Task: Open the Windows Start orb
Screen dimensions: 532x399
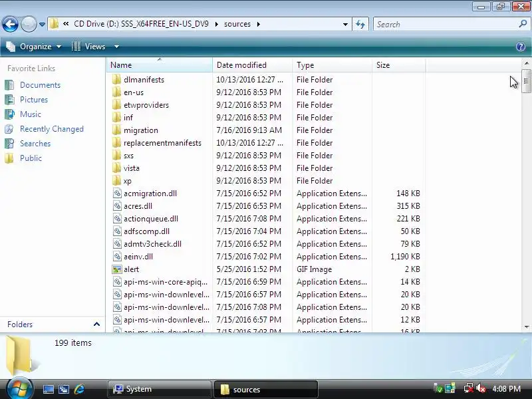Action: [19, 388]
